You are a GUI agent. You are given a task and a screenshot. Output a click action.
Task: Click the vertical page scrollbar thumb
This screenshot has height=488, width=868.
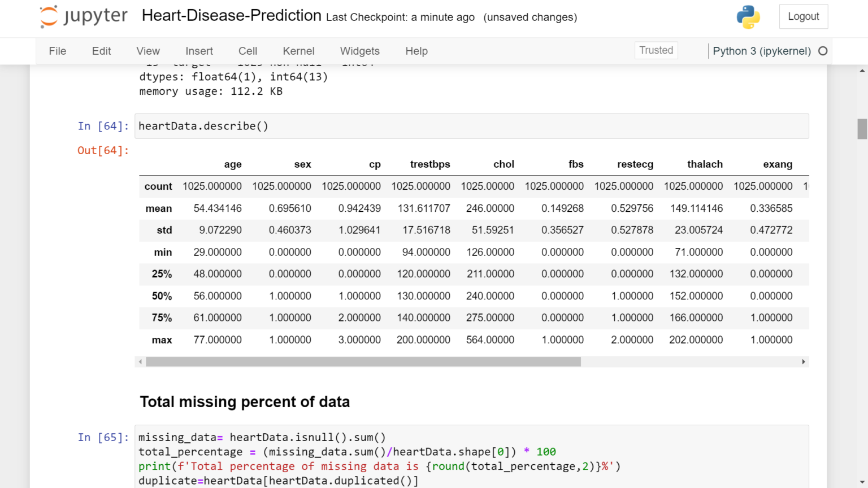click(x=862, y=129)
